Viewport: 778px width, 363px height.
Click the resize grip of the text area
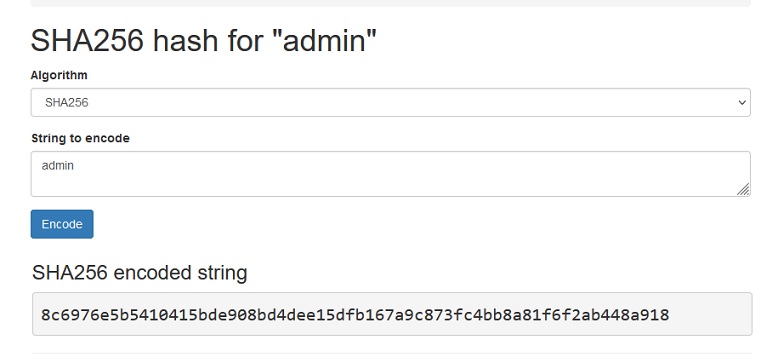tap(743, 189)
